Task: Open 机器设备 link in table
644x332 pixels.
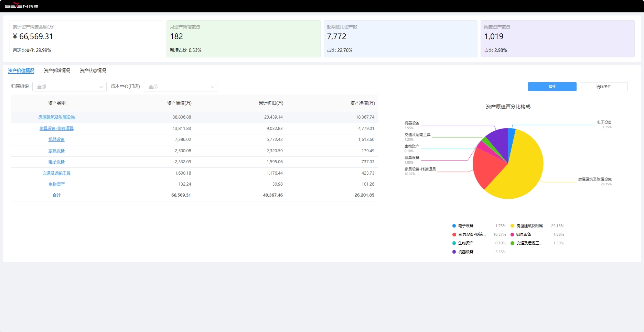Action: [x=56, y=140]
